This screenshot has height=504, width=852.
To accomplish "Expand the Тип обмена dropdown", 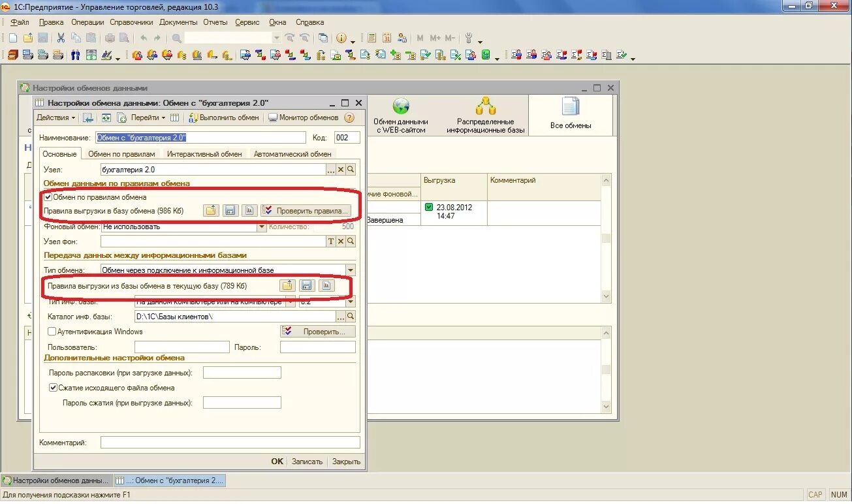I will pyautogui.click(x=351, y=270).
